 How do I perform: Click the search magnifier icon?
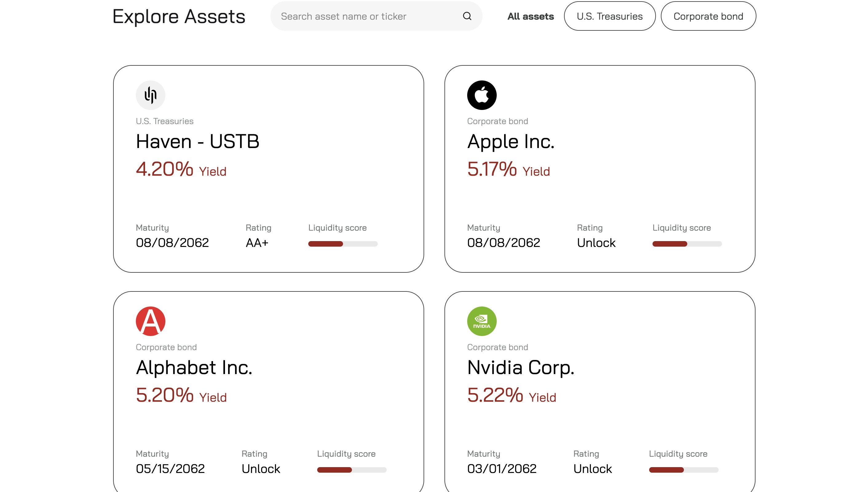[x=467, y=16]
